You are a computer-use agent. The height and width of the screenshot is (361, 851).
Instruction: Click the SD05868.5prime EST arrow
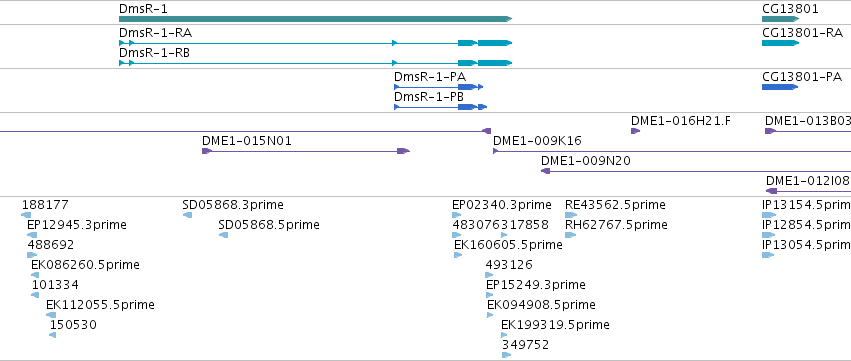coord(223,235)
